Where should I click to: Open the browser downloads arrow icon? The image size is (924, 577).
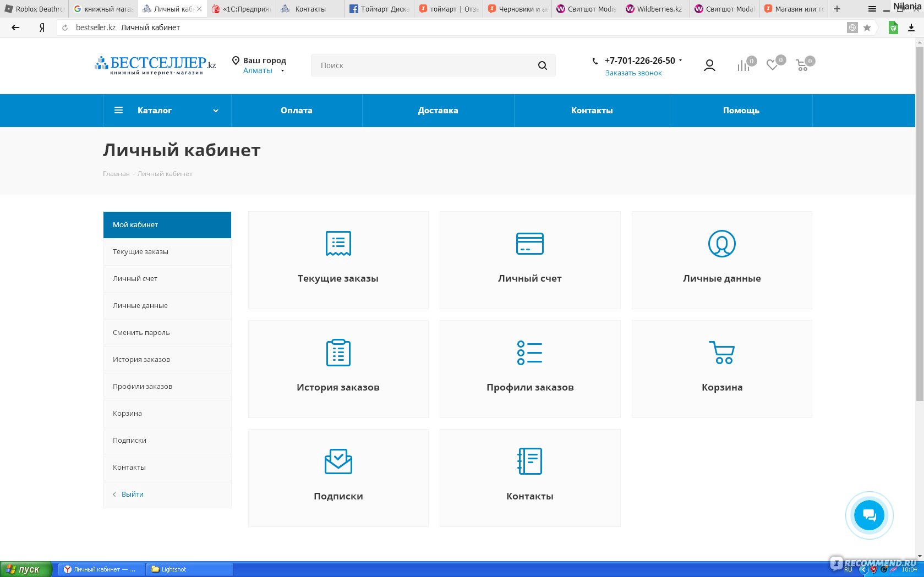click(x=911, y=28)
